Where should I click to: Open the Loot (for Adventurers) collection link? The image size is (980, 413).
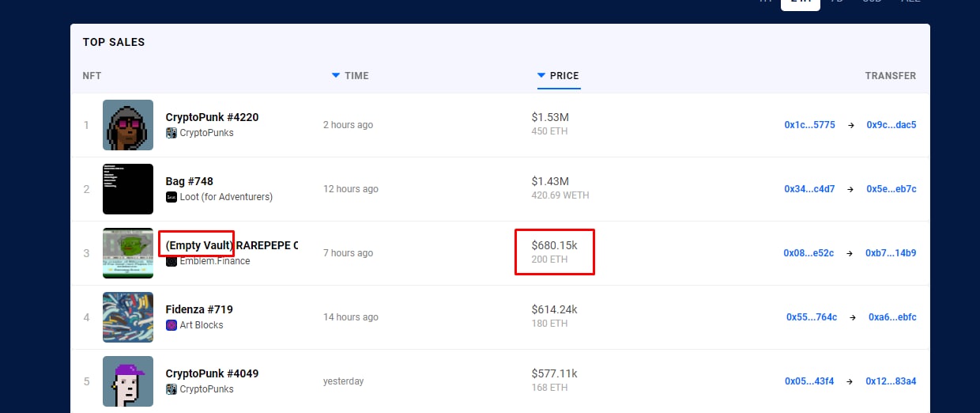coord(226,197)
